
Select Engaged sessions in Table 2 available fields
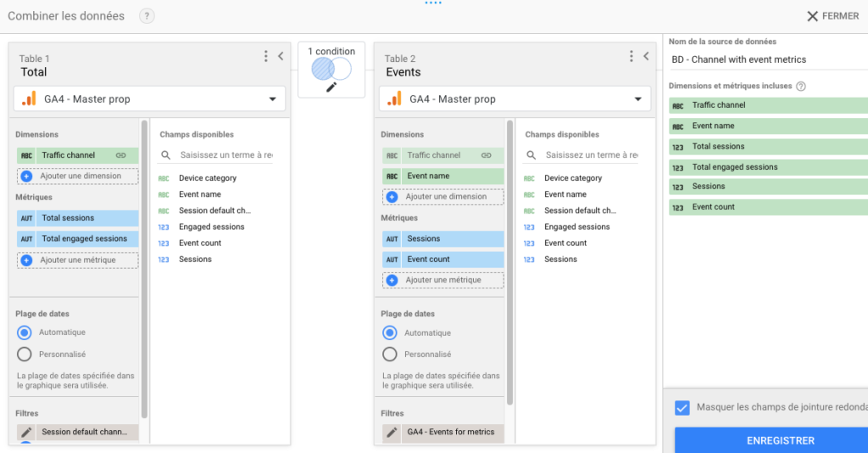coord(576,226)
